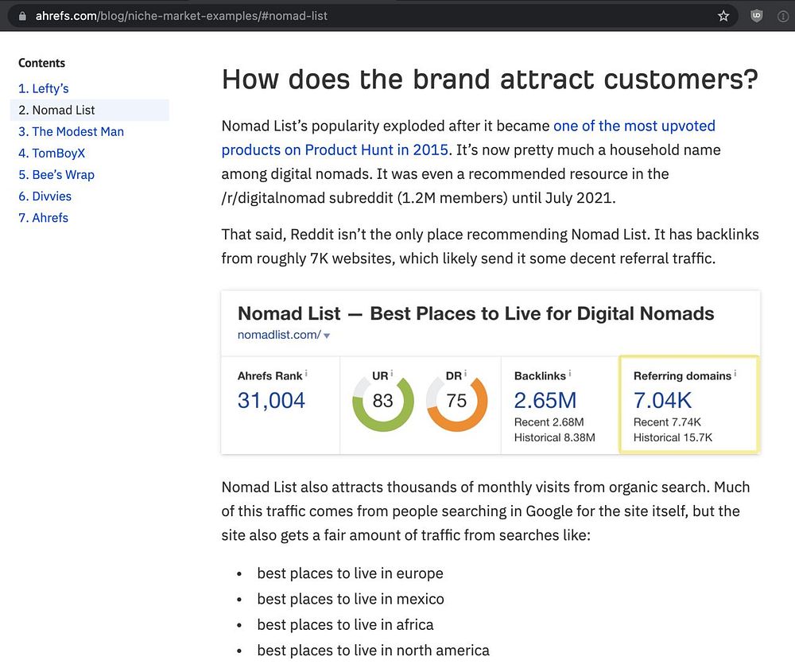This screenshot has width=795, height=672.
Task: Jump to Ahrefs contents entry
Action: pos(43,217)
